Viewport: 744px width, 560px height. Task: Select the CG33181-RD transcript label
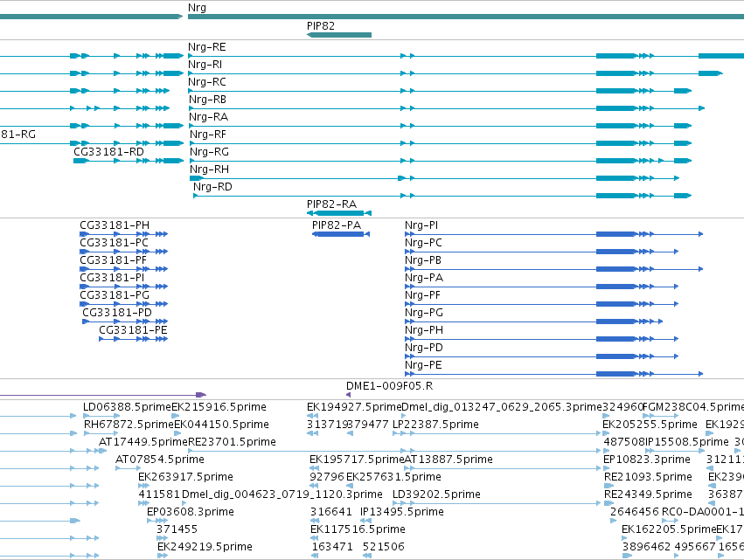(x=108, y=152)
